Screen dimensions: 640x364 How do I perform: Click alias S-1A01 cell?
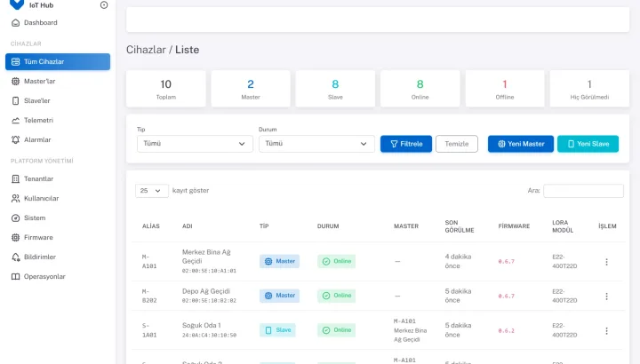coord(149,330)
